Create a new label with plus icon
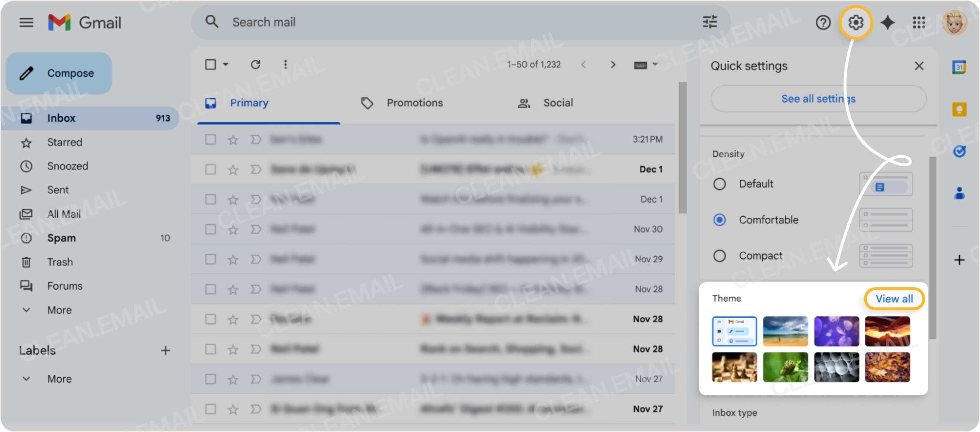This screenshot has width=980, height=432. [x=165, y=350]
